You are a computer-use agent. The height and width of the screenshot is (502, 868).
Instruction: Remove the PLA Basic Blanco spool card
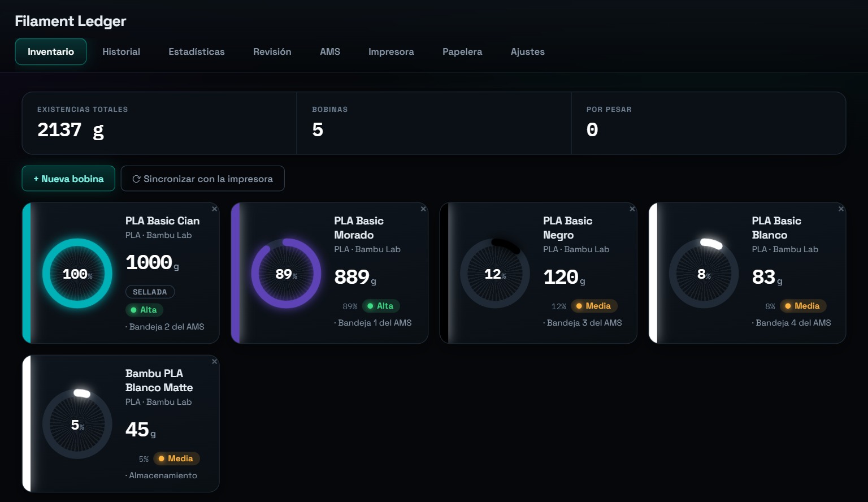(841, 209)
